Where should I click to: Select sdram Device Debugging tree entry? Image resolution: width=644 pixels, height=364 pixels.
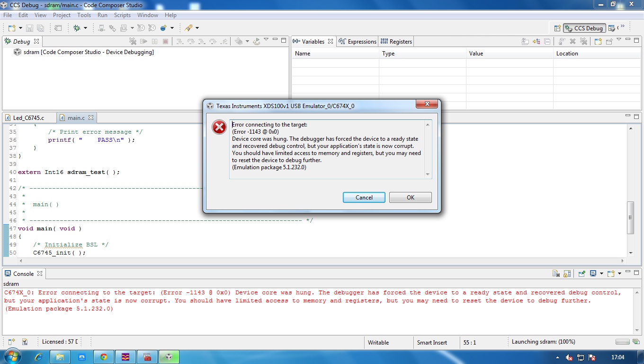(89, 52)
